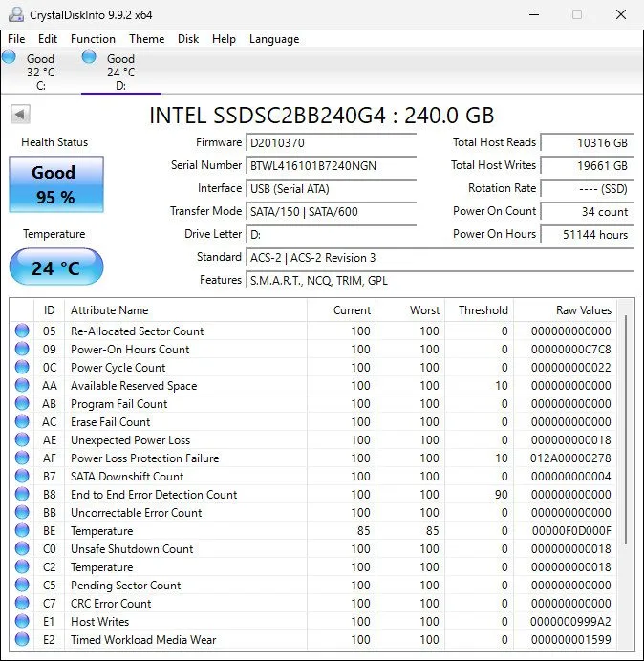Click the Serial Number field
Image resolution: width=644 pixels, height=661 pixels.
point(331,165)
